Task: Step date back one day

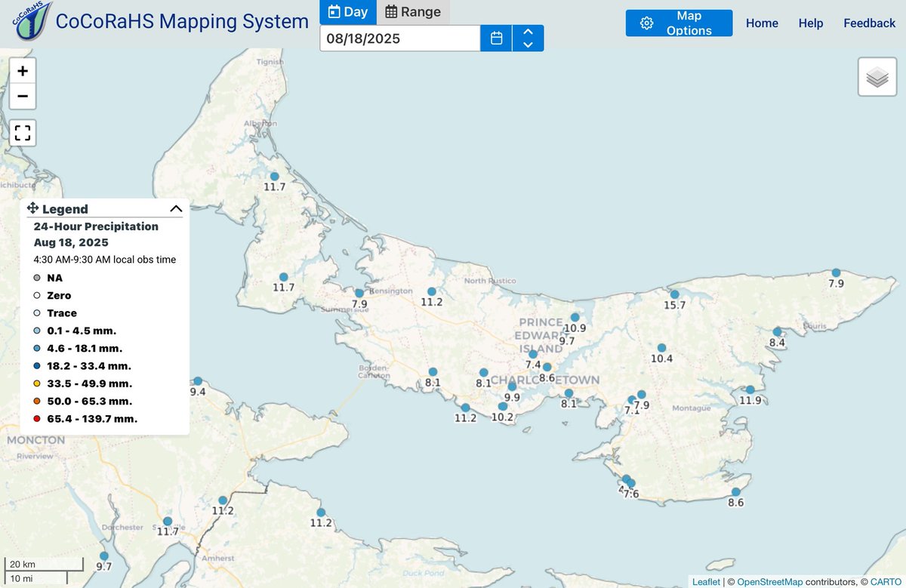Action: tap(528, 45)
